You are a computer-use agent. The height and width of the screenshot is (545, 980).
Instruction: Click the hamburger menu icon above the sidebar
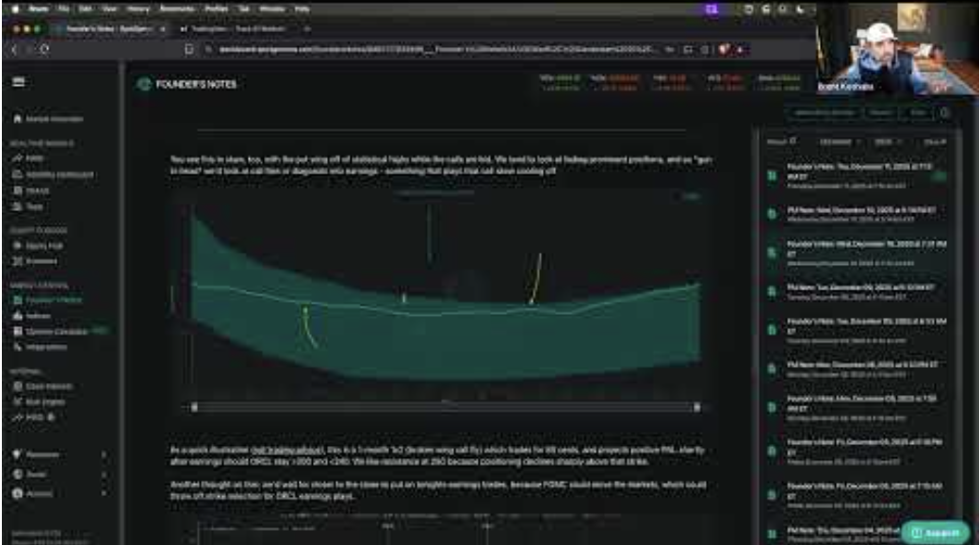[18, 83]
